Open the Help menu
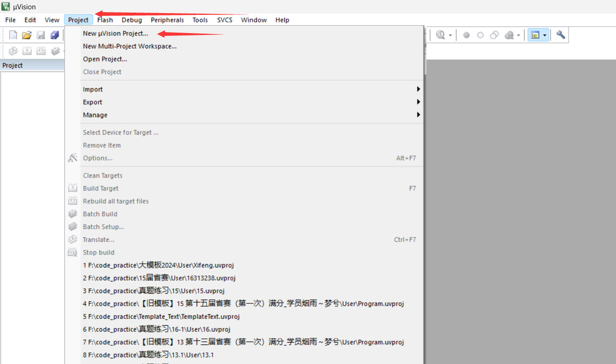616x364 pixels. click(x=282, y=20)
